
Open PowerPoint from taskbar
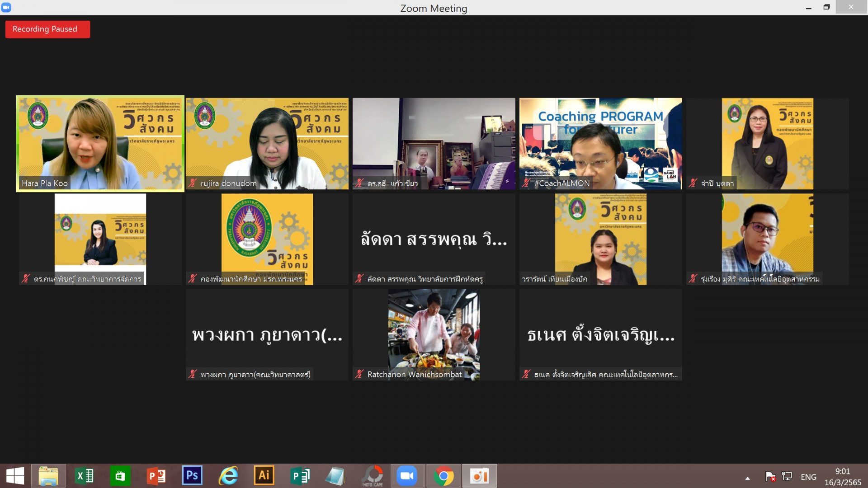[156, 476]
